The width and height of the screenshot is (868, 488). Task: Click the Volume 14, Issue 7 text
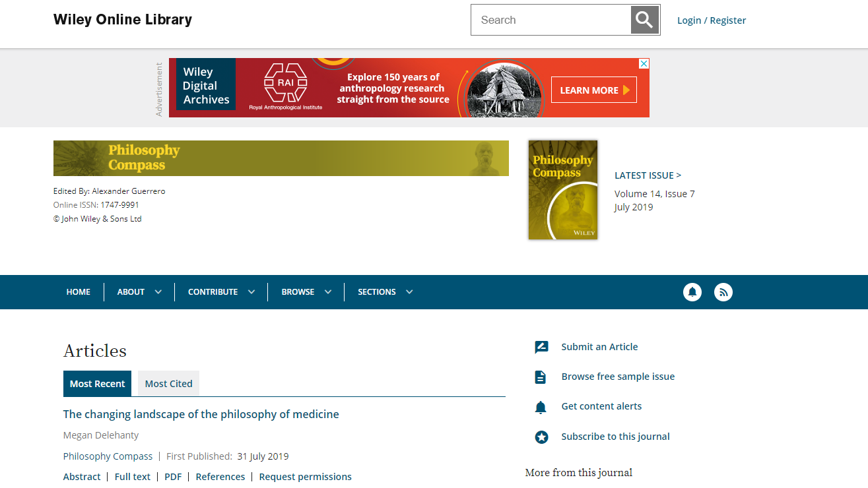(x=655, y=194)
